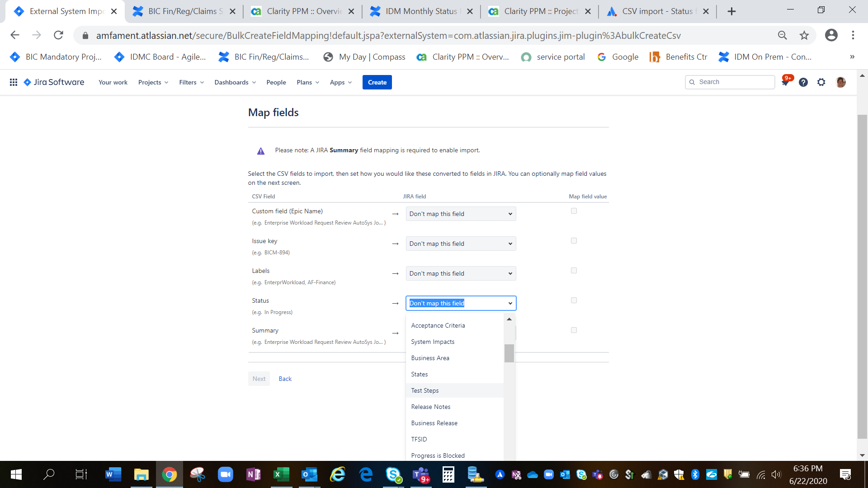Click the user profile avatar

click(x=841, y=82)
